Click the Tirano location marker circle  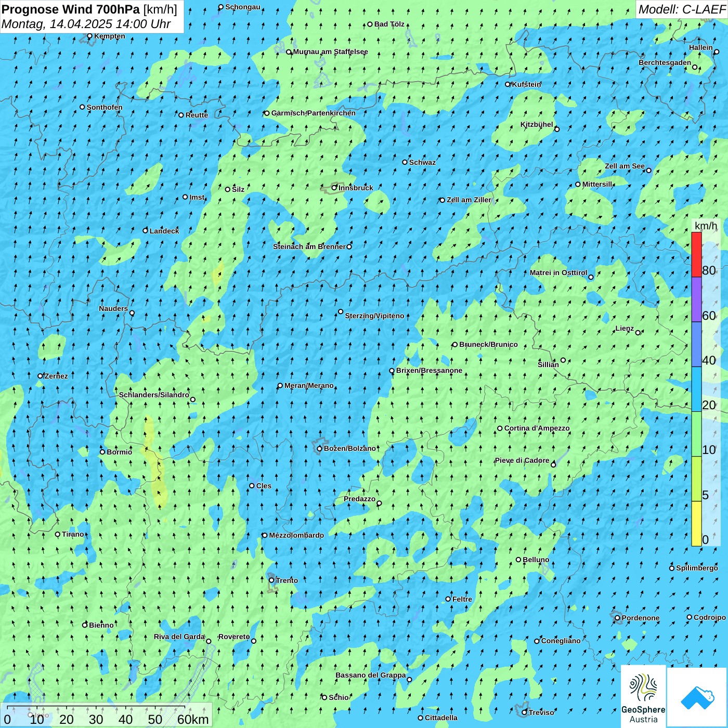point(58,534)
